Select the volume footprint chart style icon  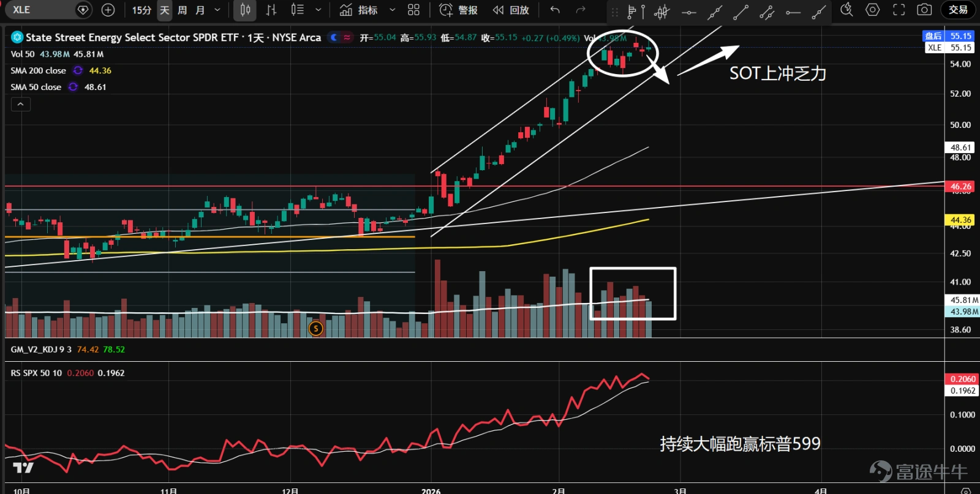(297, 10)
